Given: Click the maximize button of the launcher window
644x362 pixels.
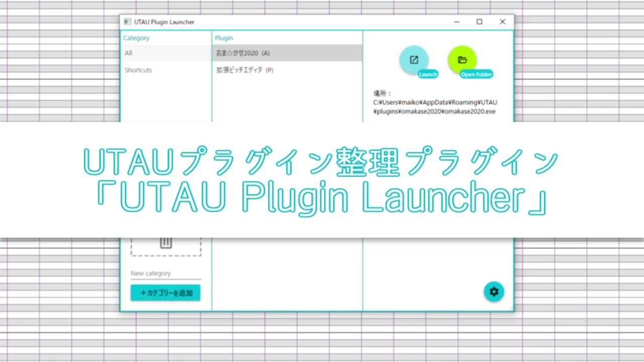Looking at the screenshot, I should click(x=479, y=22).
